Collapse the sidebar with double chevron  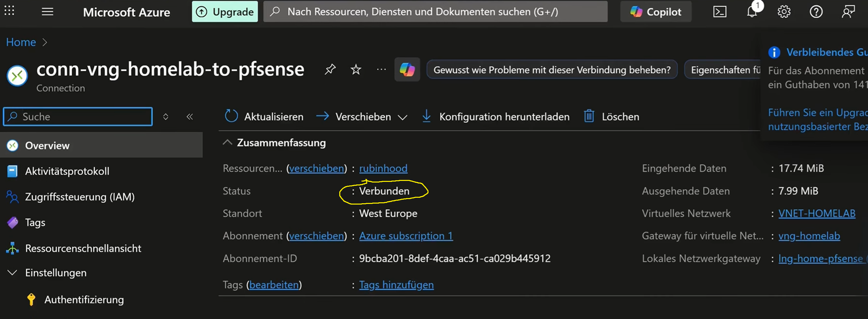(190, 117)
